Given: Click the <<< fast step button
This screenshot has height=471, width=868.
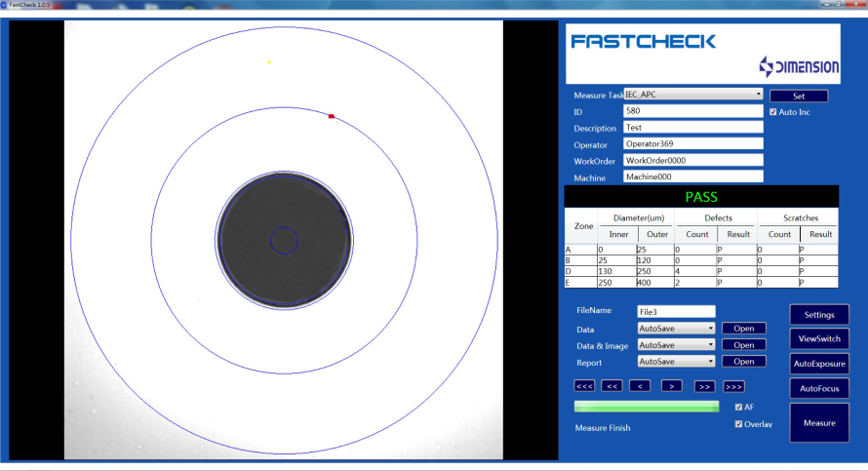Looking at the screenshot, I should pos(584,386).
